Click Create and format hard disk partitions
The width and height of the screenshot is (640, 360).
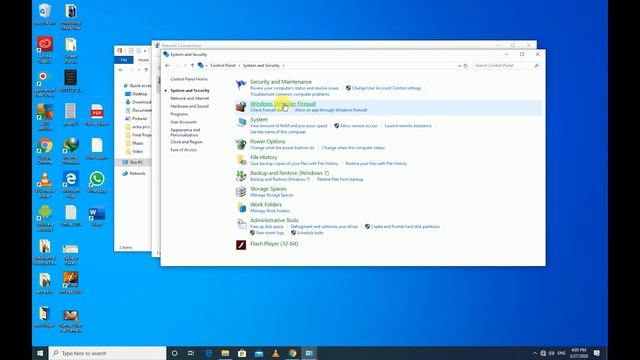coord(405,227)
